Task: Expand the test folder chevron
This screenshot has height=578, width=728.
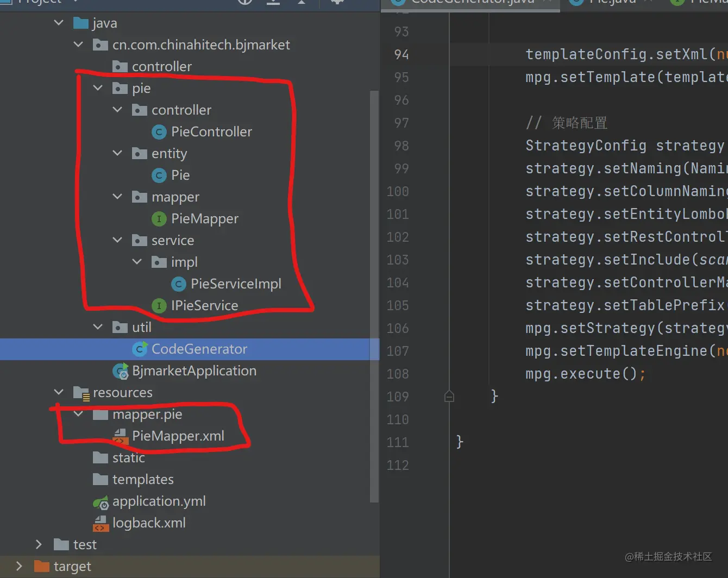Action: (x=38, y=544)
